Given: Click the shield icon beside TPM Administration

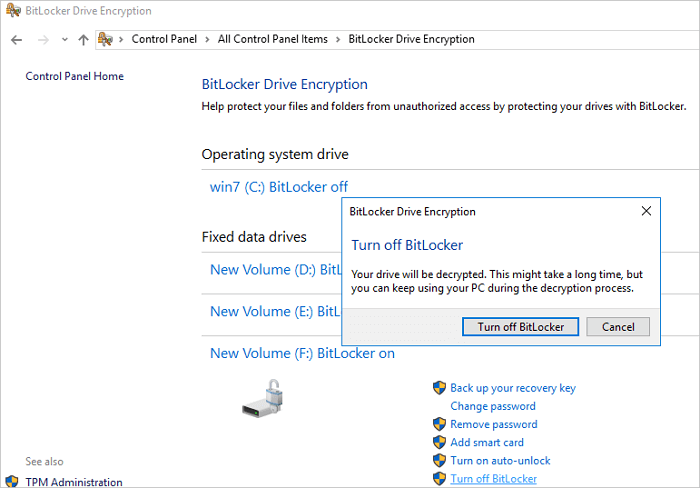Looking at the screenshot, I should [x=12, y=481].
